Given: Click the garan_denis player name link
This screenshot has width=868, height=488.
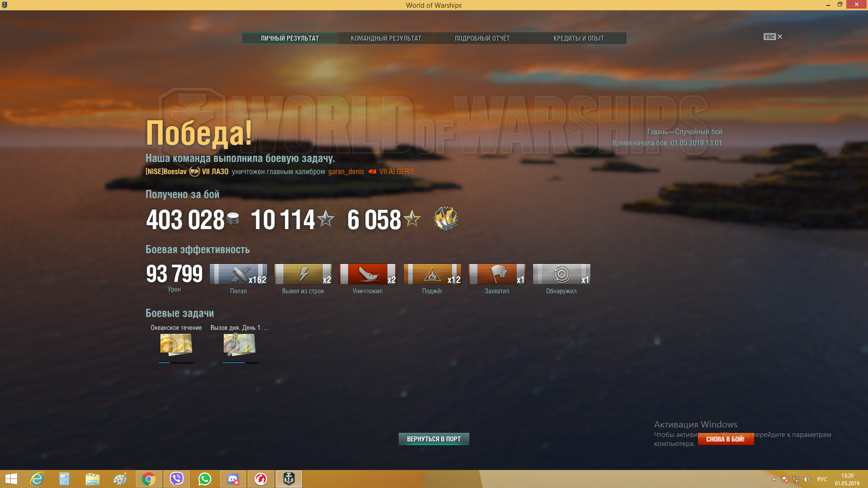Looking at the screenshot, I should pyautogui.click(x=346, y=172).
